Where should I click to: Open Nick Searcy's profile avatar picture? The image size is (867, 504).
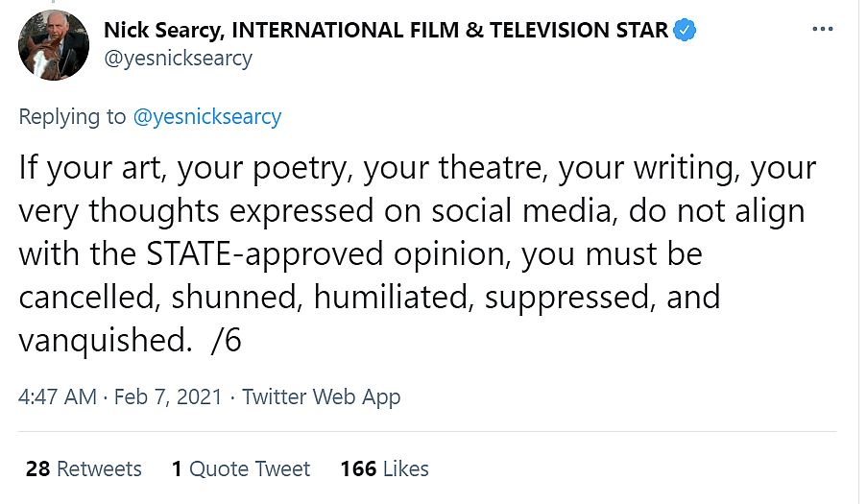click(x=54, y=45)
